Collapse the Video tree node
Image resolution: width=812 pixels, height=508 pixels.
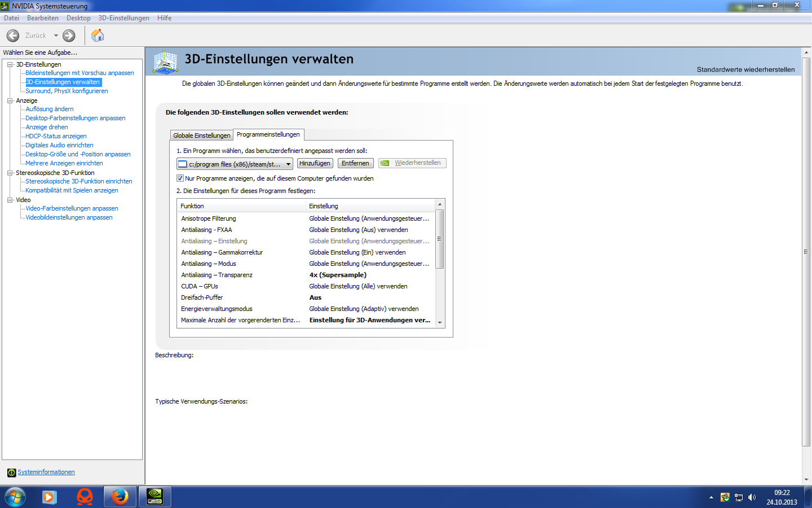point(10,200)
